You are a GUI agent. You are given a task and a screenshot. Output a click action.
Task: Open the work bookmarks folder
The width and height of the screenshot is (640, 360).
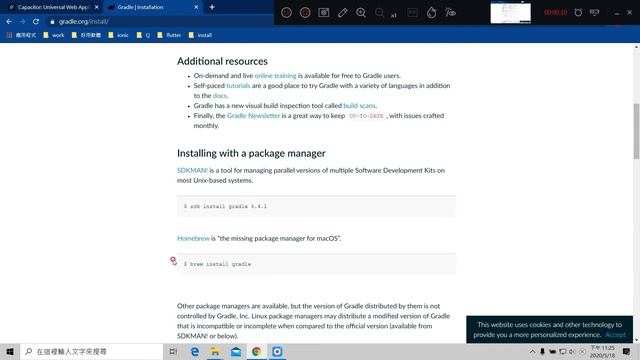[53, 36]
